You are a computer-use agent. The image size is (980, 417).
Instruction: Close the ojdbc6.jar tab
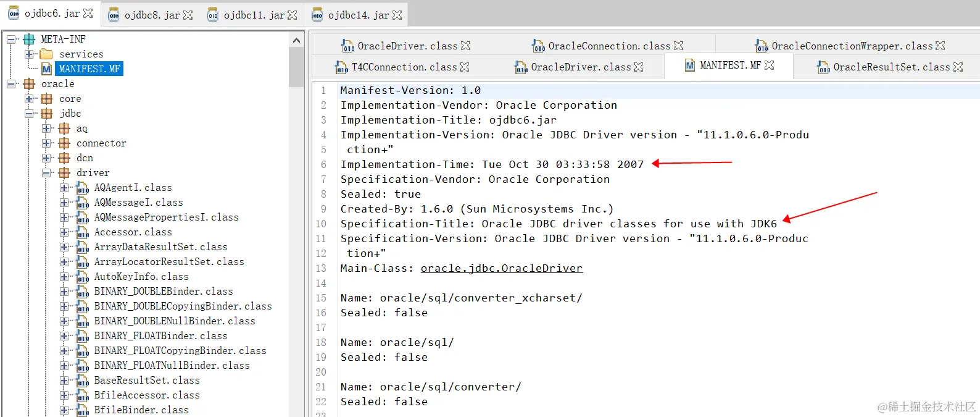pos(88,13)
